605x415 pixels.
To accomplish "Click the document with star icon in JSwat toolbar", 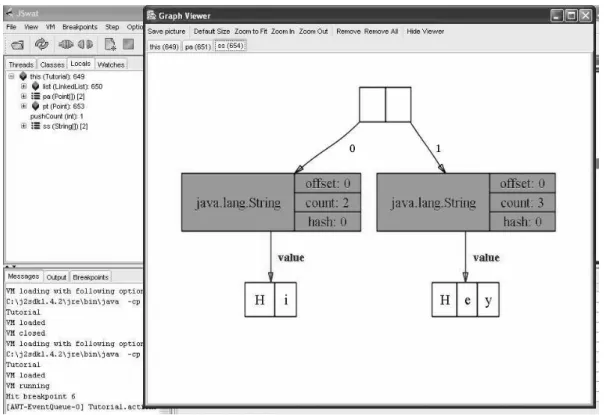I will (110, 44).
